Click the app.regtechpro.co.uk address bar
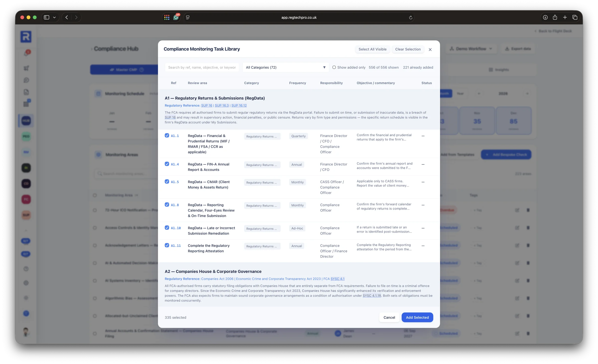598x364 pixels. point(299,17)
